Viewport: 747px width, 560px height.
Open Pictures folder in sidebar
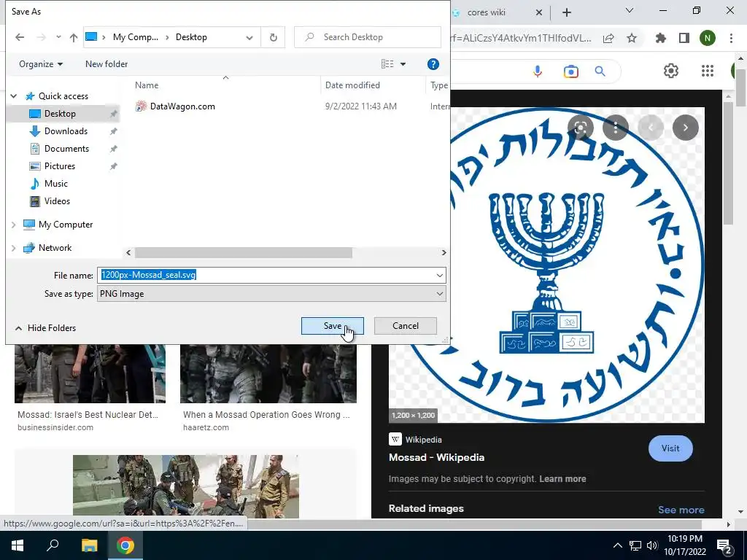60,166
